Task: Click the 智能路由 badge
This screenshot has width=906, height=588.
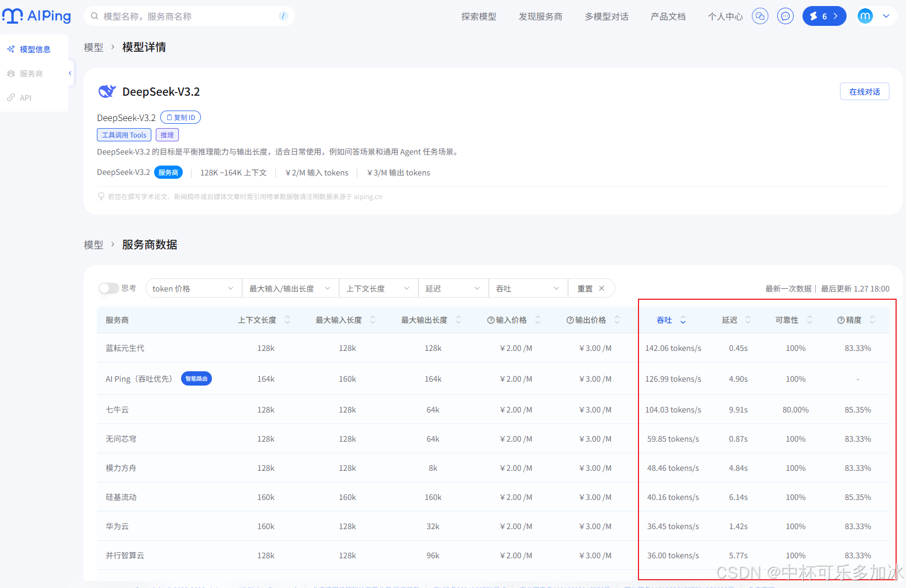Action: click(x=197, y=378)
